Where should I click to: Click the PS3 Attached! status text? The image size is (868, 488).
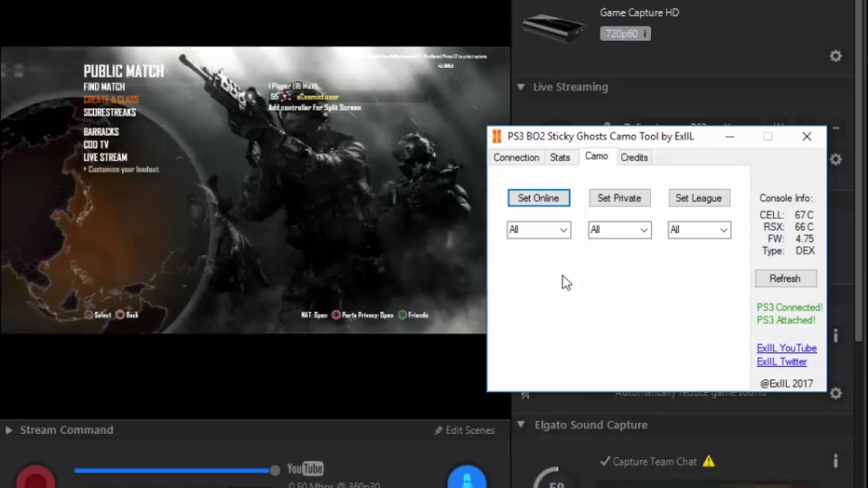[786, 320]
